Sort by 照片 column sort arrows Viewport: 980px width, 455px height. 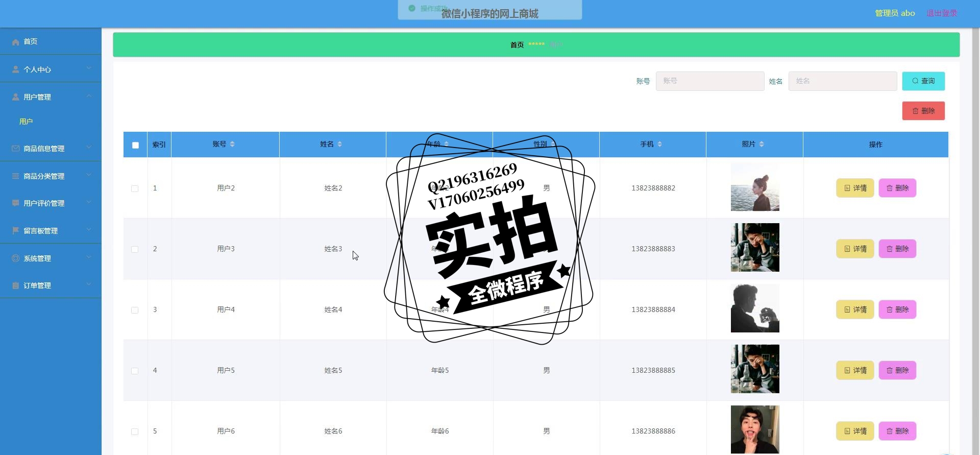pos(762,144)
